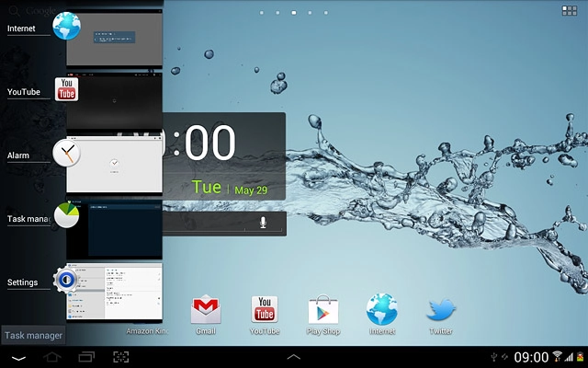
Task: Tap the center home page indicator dot
Action: (293, 14)
